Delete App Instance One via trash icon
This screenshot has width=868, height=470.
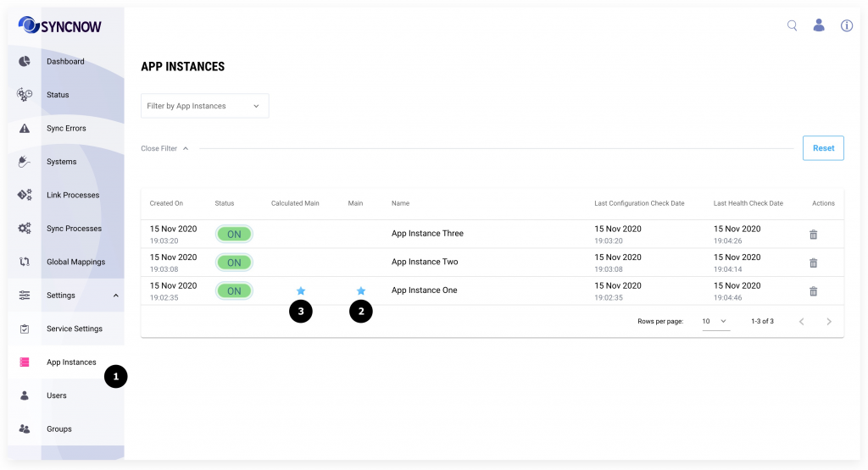pos(813,290)
